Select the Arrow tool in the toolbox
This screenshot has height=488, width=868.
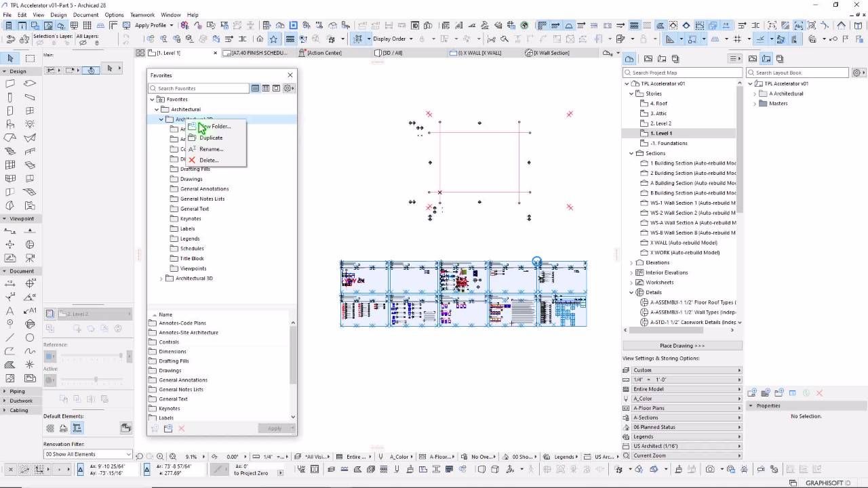click(10, 58)
